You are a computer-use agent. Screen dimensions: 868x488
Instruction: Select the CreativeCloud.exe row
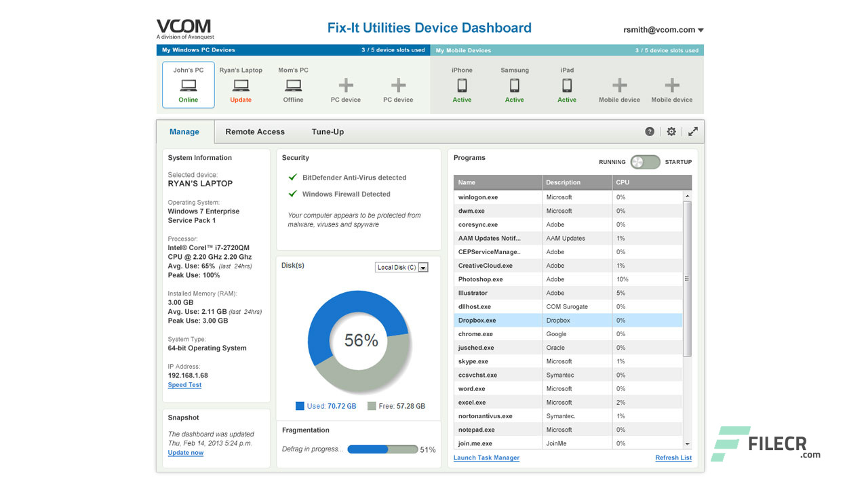pyautogui.click(x=568, y=266)
